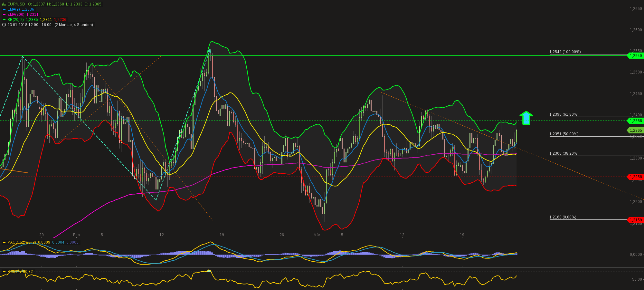The width and height of the screenshot is (644, 290).
Task: Click the yellow Bollinger middle value 1,2311
Action: pyautogui.click(x=46, y=20)
